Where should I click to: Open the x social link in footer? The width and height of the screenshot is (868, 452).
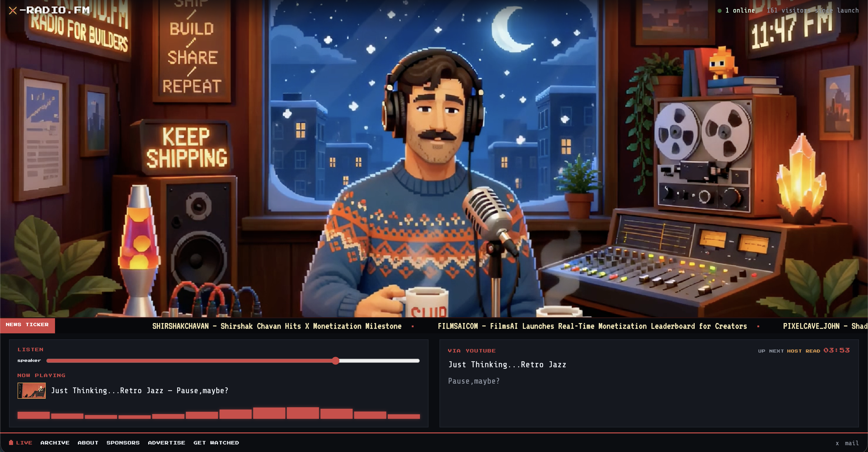pos(837,443)
